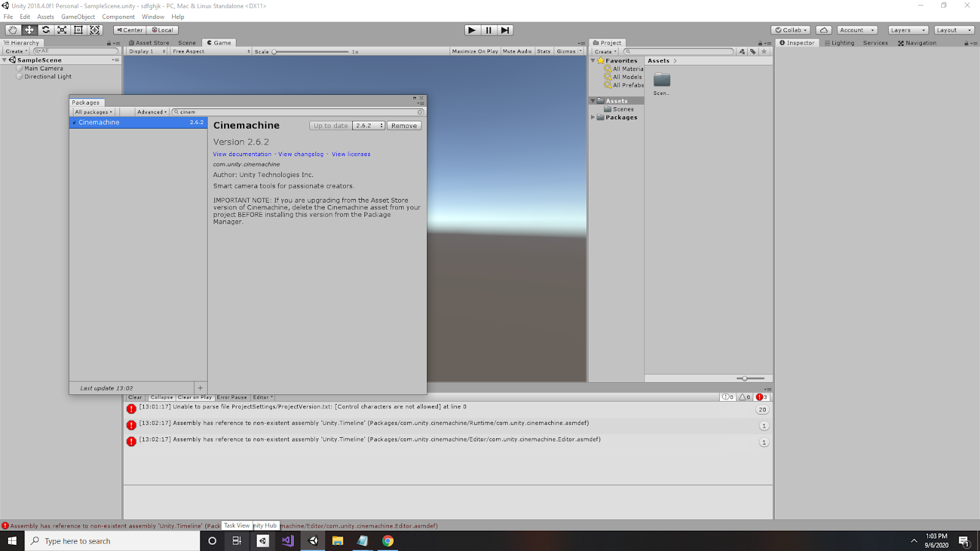
Task: Open the Collab dropdown
Action: pos(791,30)
